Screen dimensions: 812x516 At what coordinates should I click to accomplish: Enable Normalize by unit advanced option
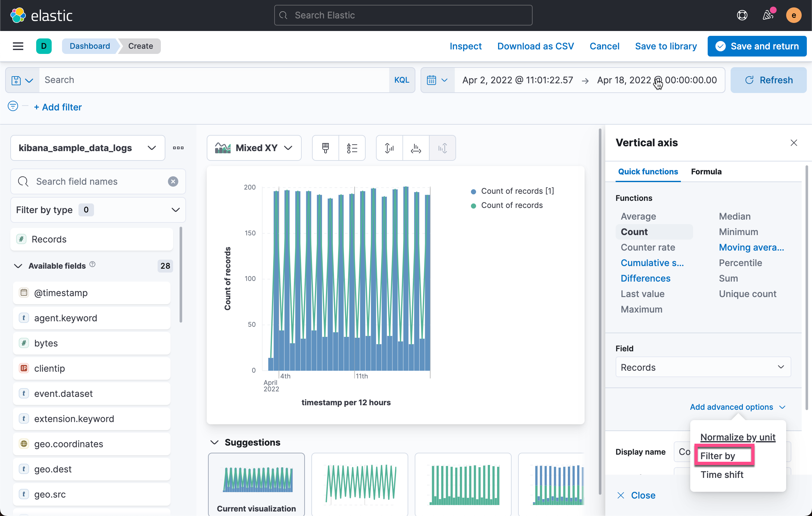[738, 437]
